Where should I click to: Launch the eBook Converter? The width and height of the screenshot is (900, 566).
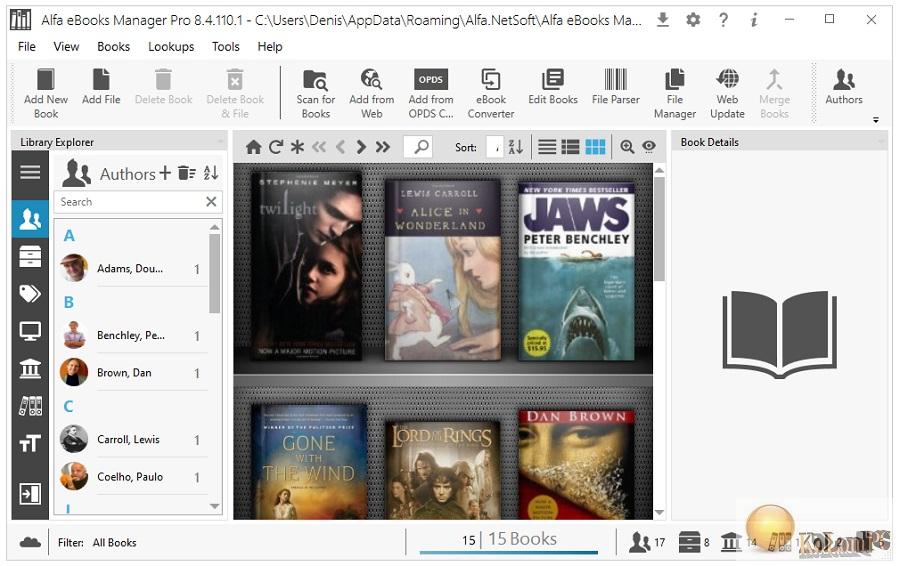click(x=491, y=93)
